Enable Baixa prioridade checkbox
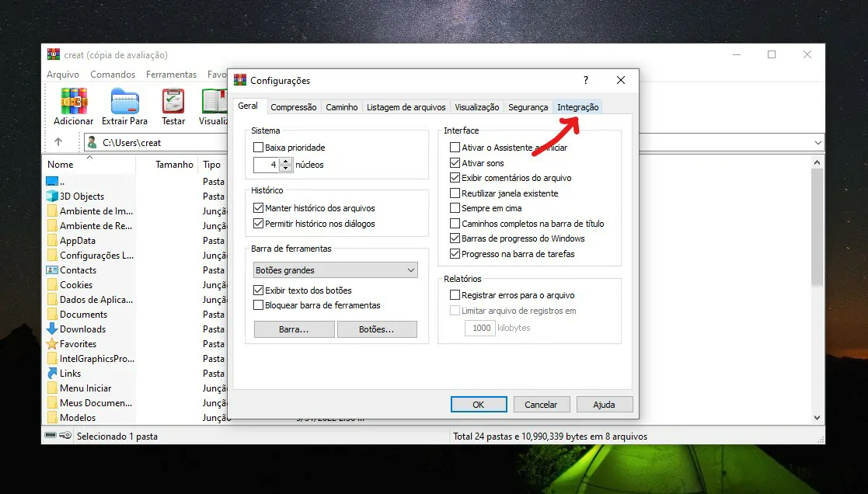This screenshot has height=494, width=868. click(x=258, y=147)
